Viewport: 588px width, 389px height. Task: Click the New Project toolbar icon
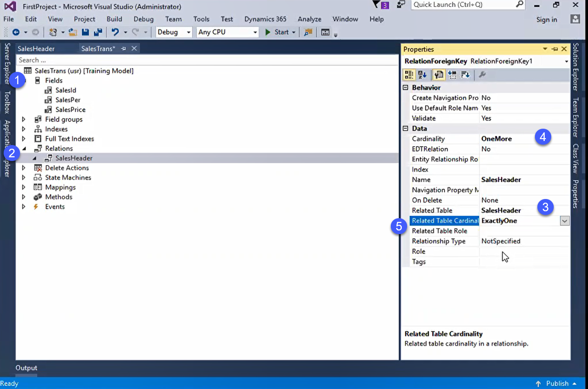pyautogui.click(x=53, y=32)
